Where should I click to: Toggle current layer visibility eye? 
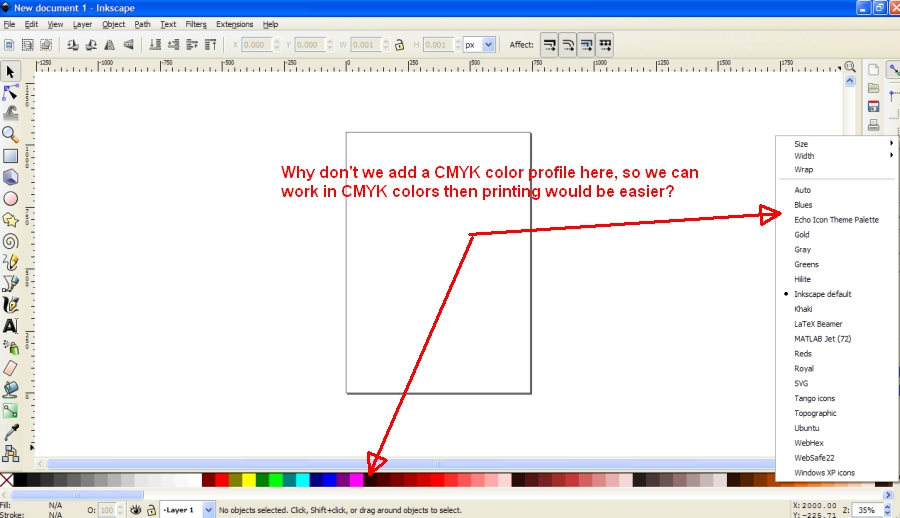point(135,510)
